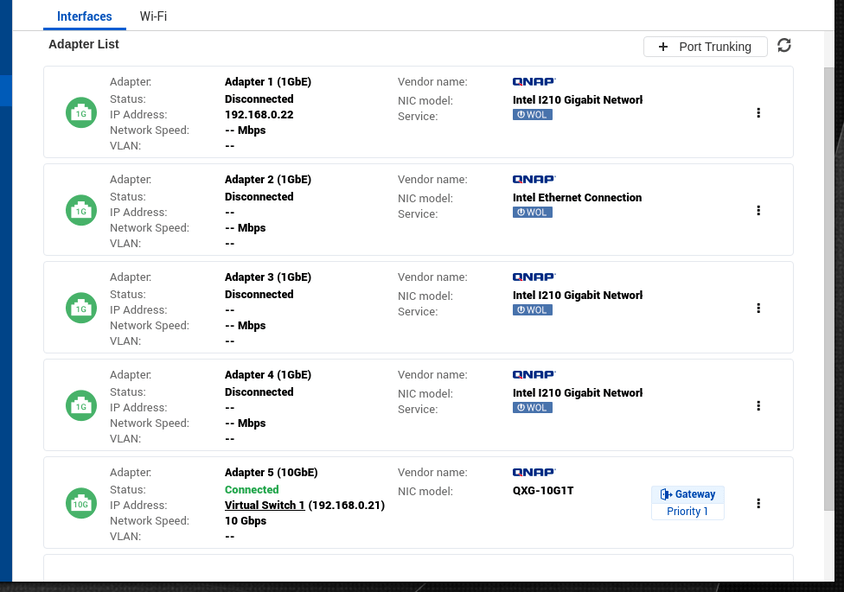Click Adapter 3 green 1G port icon
The width and height of the screenshot is (844, 592).
pyautogui.click(x=81, y=309)
